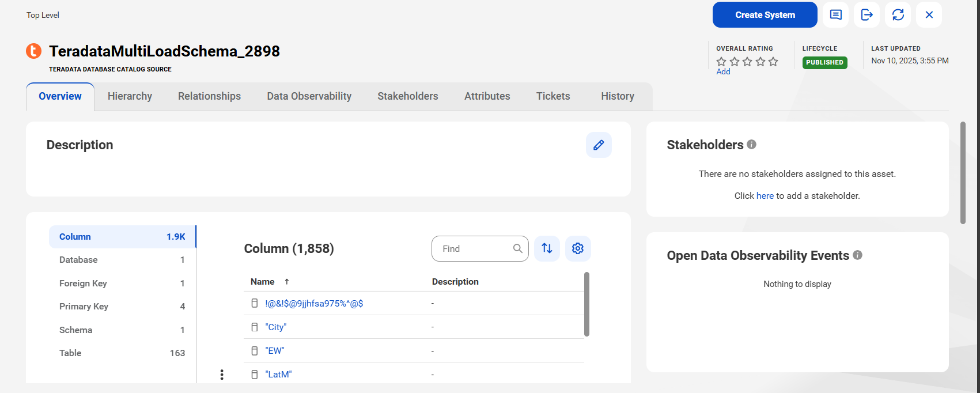Switch to the Overview tab
This screenshot has height=393, width=980.
tap(60, 96)
